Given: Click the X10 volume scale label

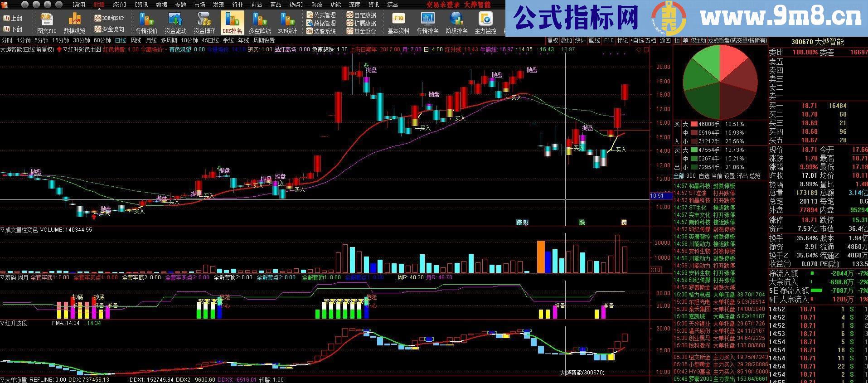Looking at the screenshot, I should point(655,270).
